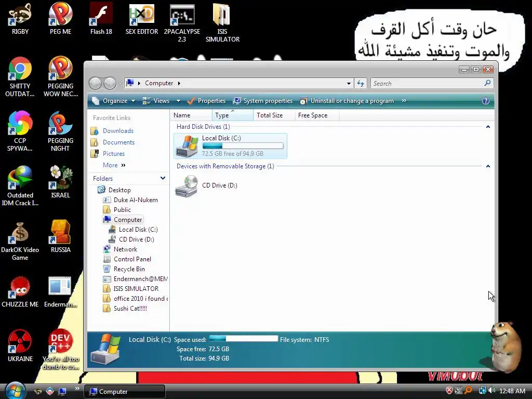This screenshot has width=532, height=399.
Task: Click the Local Disk C: usage bar
Action: point(243,146)
